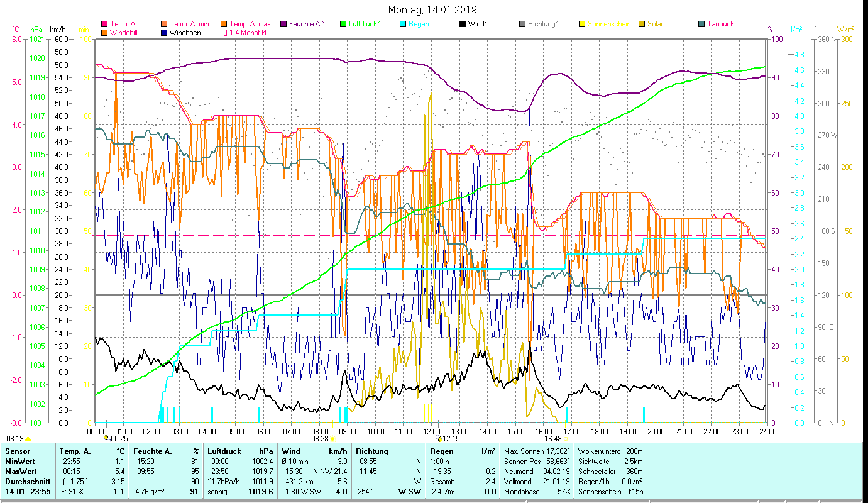This screenshot has height=503, width=868.
Task: Click the solar noon marker at 12:15
Action: coord(441,439)
